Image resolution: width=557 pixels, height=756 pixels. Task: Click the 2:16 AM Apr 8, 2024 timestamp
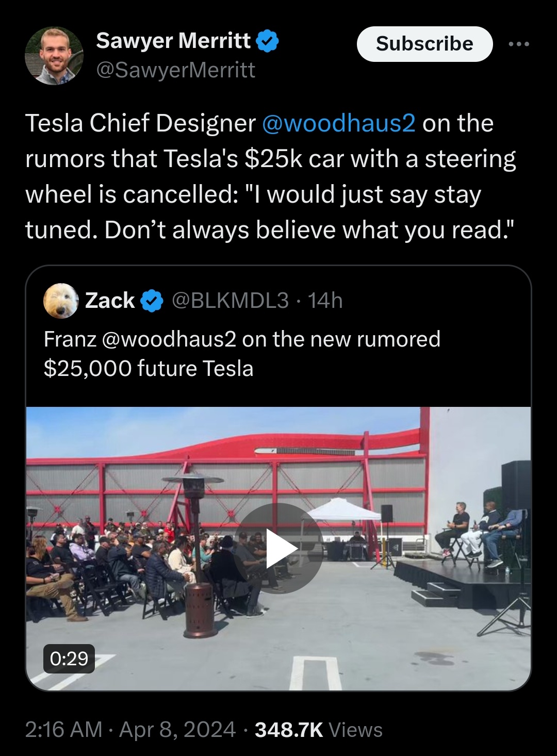(x=130, y=730)
